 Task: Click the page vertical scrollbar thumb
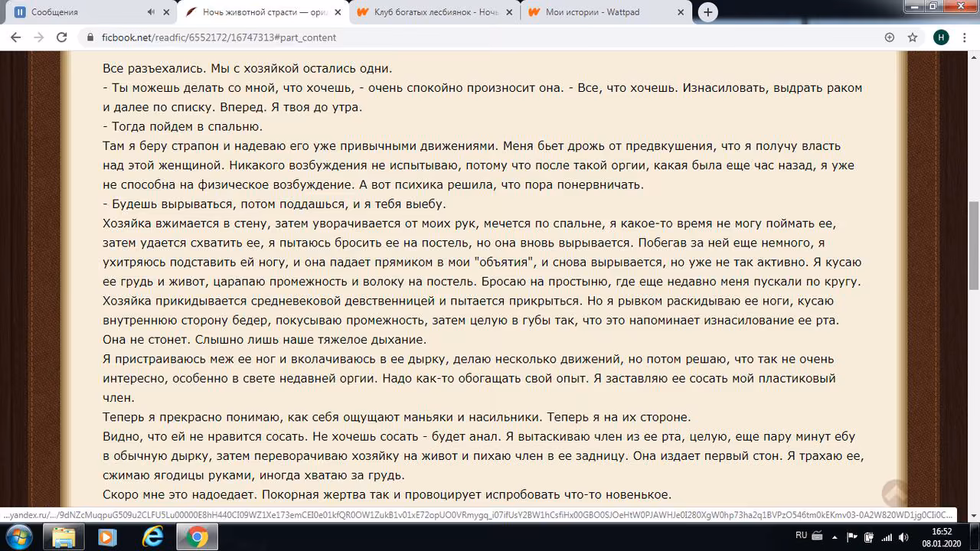974,245
